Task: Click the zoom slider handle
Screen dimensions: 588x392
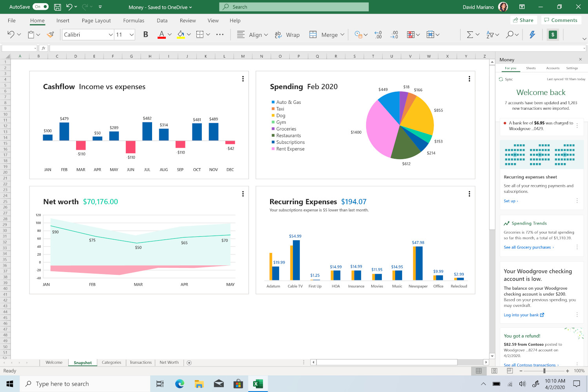Action: click(x=544, y=371)
